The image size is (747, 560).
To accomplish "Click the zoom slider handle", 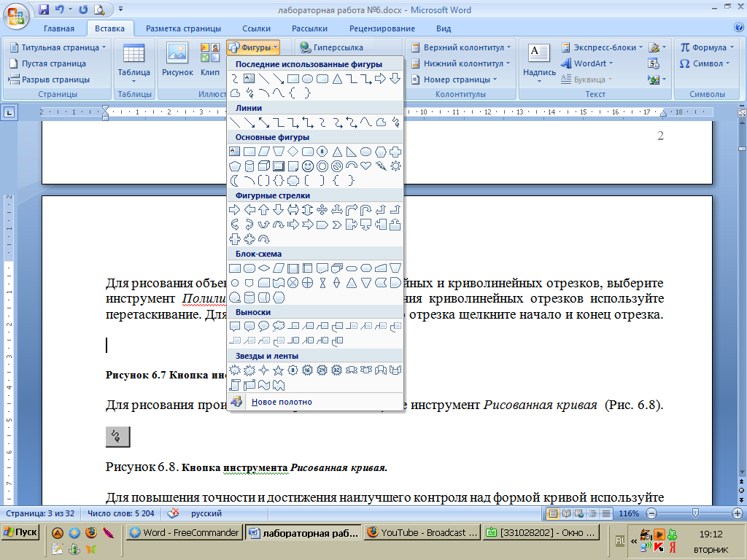I will [695, 513].
